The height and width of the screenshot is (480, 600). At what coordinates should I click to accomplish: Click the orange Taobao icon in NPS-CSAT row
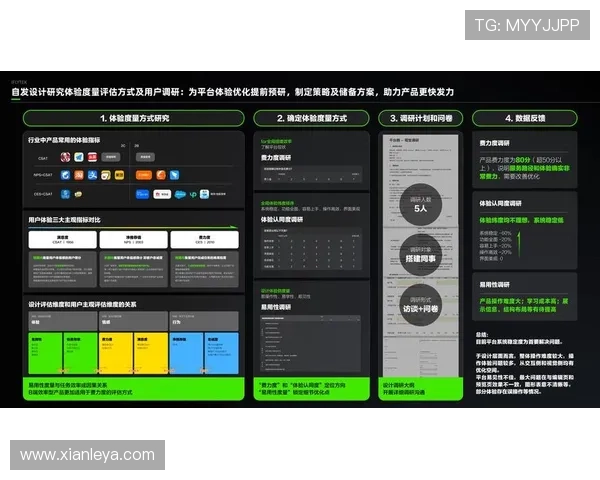(79, 175)
